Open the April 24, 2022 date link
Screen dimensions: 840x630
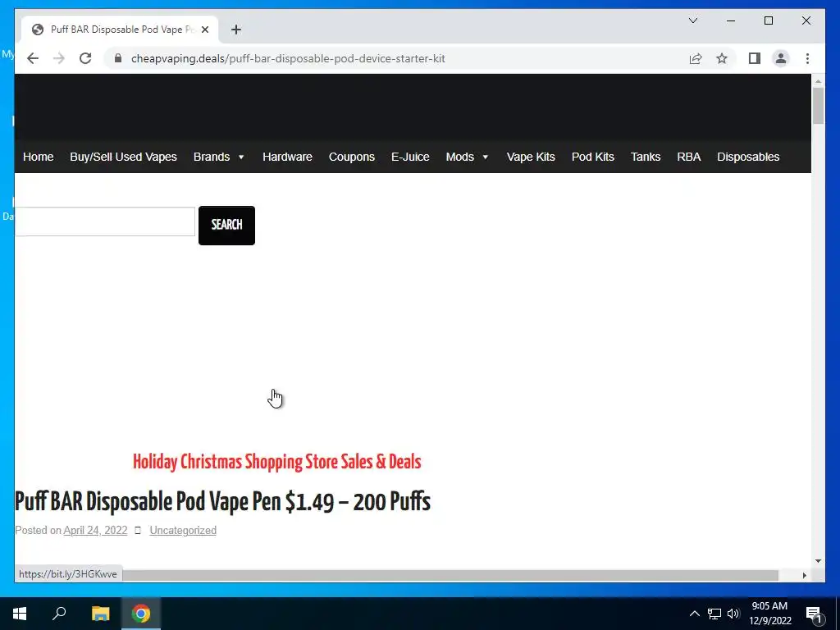[95, 531]
